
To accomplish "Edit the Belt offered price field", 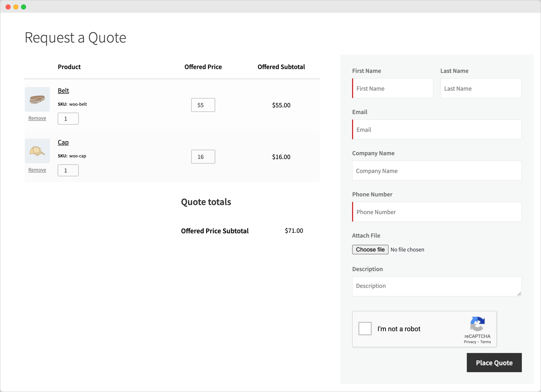I will (x=203, y=105).
